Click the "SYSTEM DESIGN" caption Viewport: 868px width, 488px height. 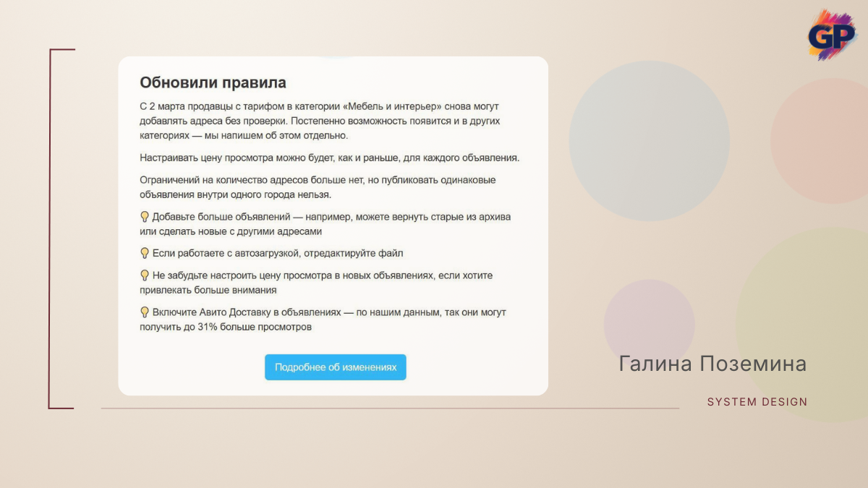point(757,401)
